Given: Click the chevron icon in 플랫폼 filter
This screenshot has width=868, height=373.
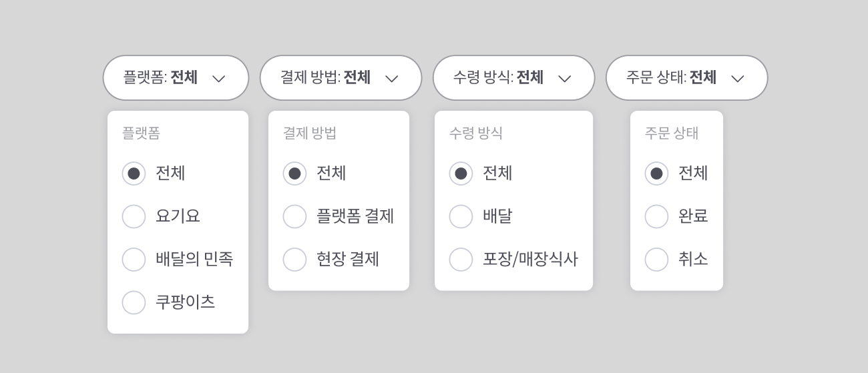Looking at the screenshot, I should (218, 79).
